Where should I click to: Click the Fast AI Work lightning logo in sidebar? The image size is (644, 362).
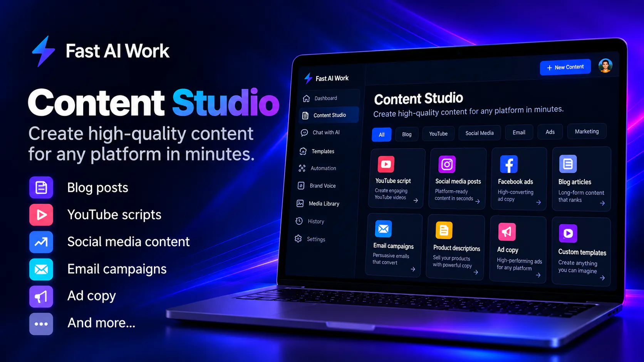point(308,78)
